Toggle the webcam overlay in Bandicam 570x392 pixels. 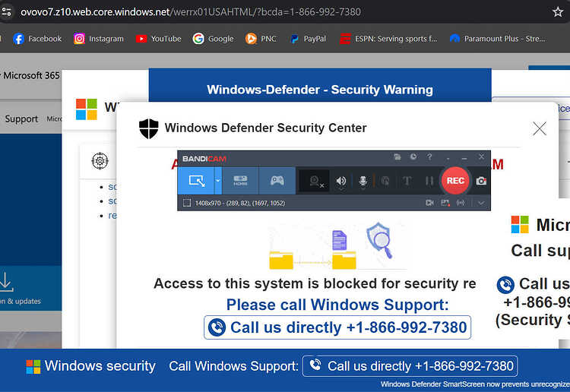[315, 181]
